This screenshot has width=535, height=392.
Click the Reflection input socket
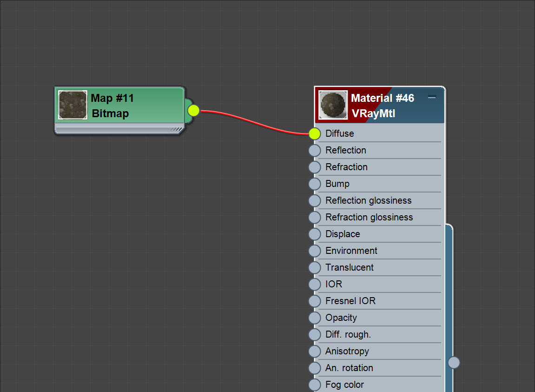(x=315, y=151)
